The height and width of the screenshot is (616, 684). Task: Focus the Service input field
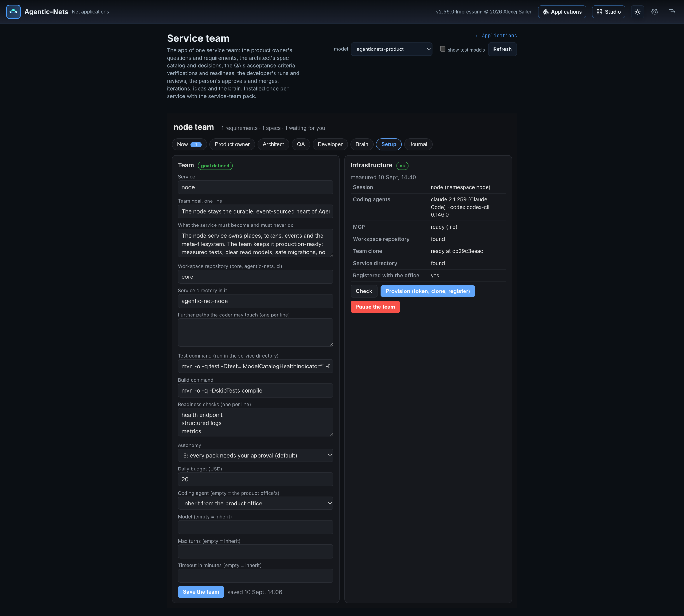tap(256, 187)
